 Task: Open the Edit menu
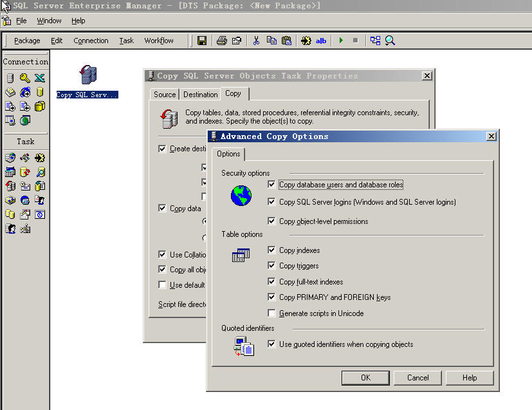(x=57, y=41)
